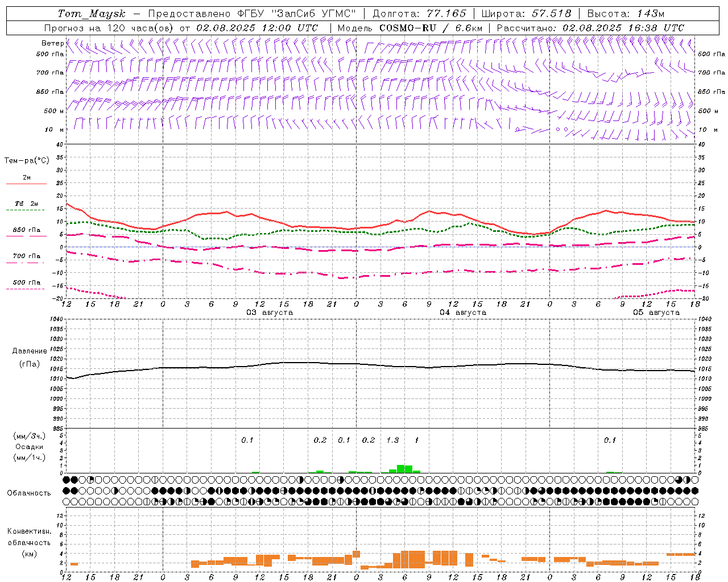The width and height of the screenshot is (728, 582).
Task: Click the (мм/1ч.) precipitation unit label
Action: (x=29, y=458)
